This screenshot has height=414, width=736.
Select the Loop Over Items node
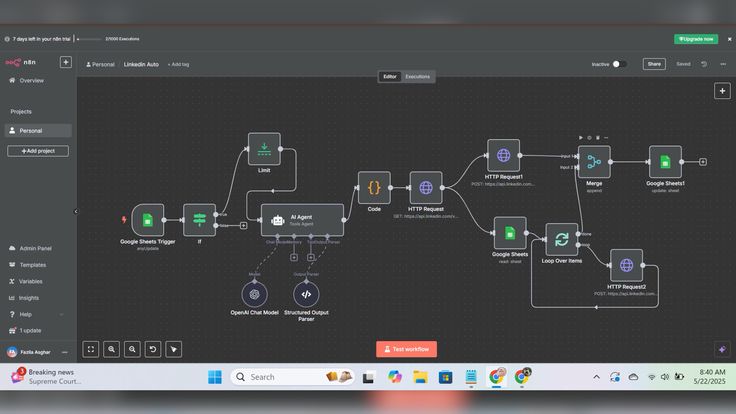point(562,239)
